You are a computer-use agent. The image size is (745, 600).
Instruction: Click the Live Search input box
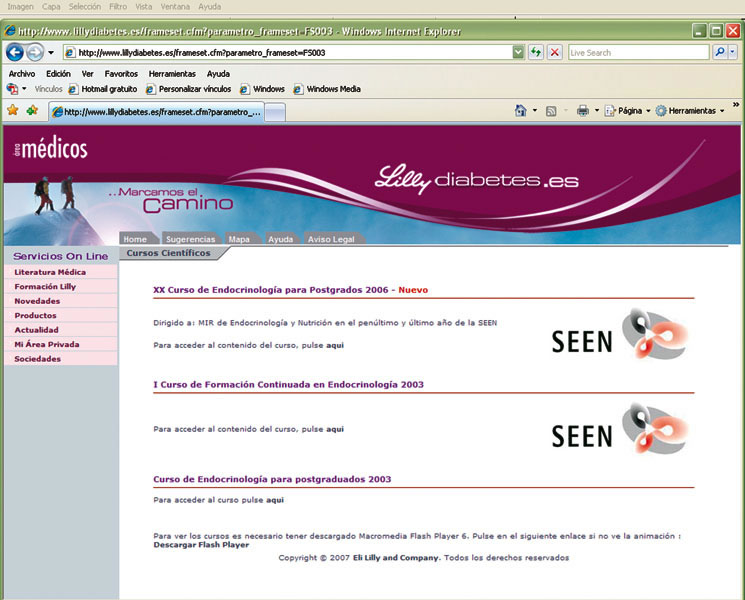[638, 53]
